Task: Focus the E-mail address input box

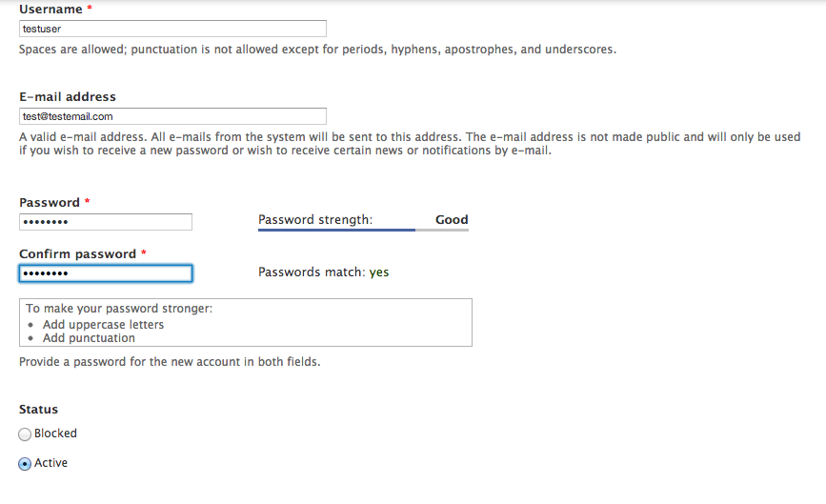Action: pyautogui.click(x=172, y=116)
